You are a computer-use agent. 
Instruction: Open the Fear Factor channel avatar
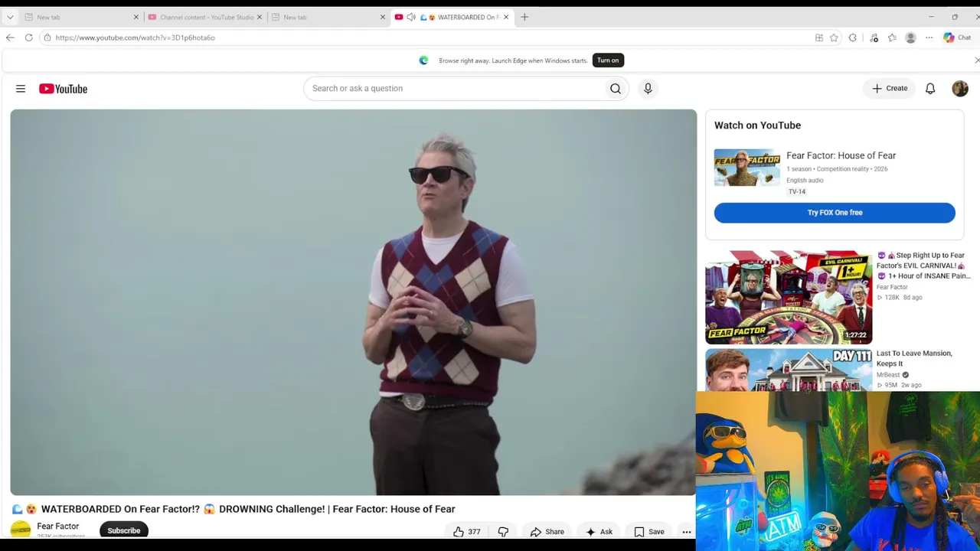21,530
